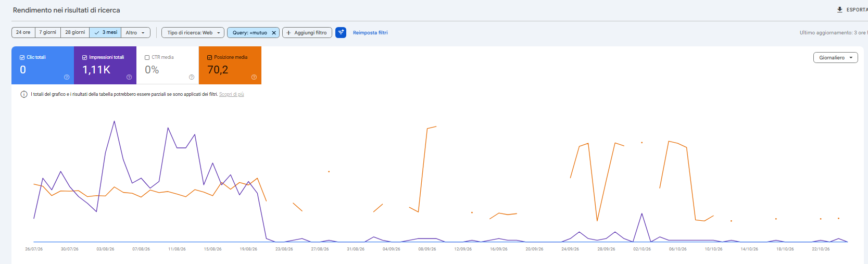Open help icon on CTR media card

(x=192, y=77)
